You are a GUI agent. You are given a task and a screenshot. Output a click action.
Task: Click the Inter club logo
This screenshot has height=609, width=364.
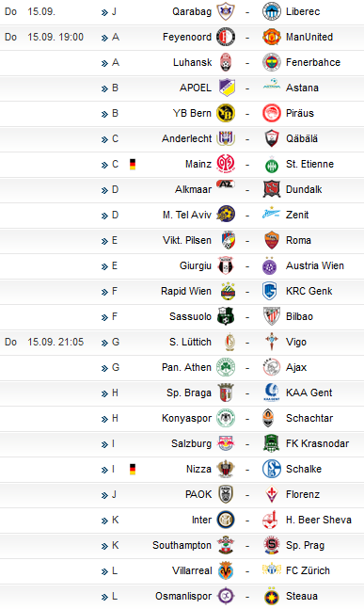point(226,520)
